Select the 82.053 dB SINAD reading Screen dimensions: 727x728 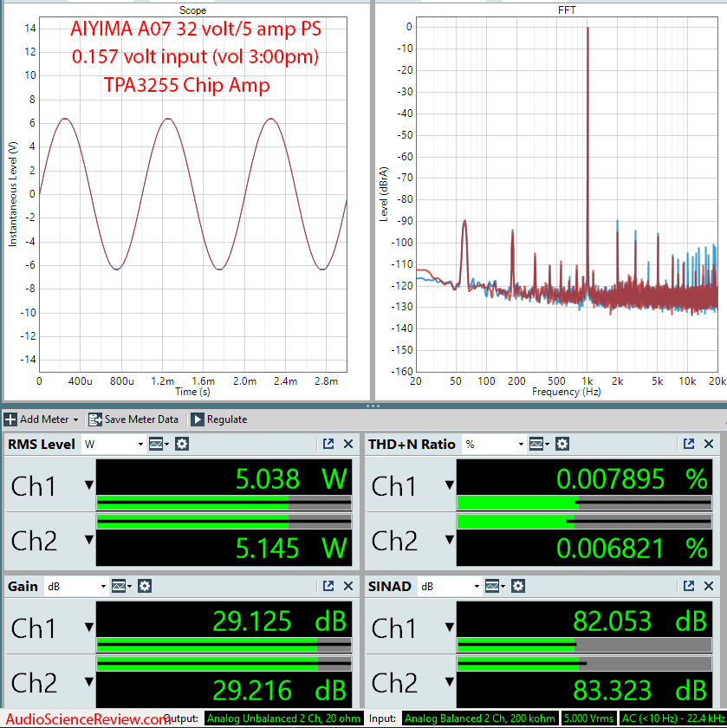pyautogui.click(x=639, y=621)
